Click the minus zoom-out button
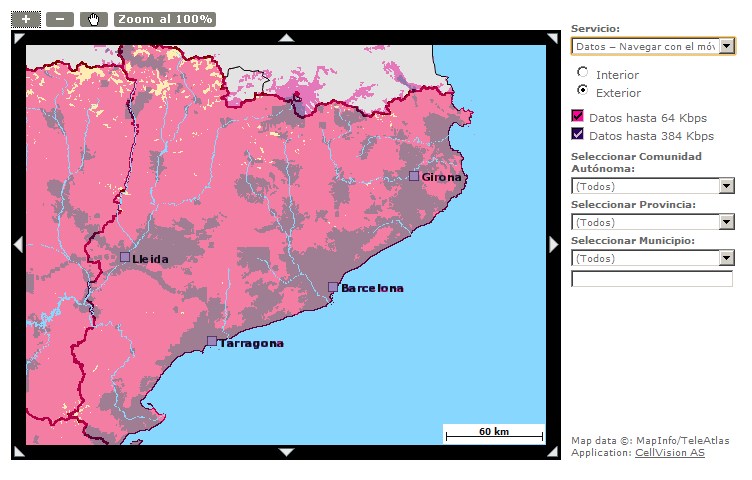752x480 pixels. [60, 19]
